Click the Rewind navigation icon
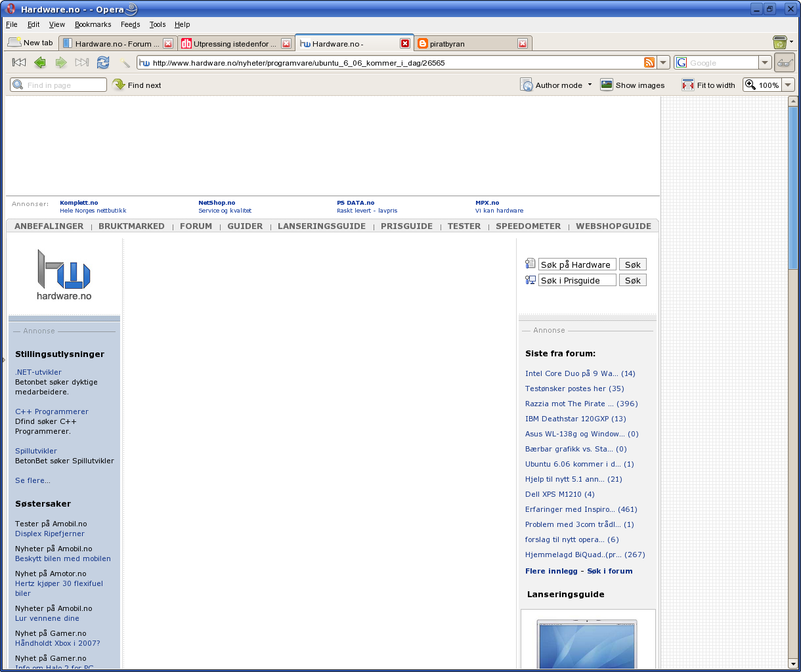Image resolution: width=801 pixels, height=672 pixels. [19, 62]
